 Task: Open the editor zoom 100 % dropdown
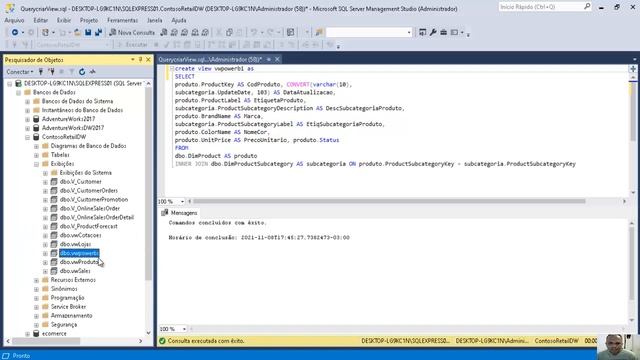[x=182, y=202]
